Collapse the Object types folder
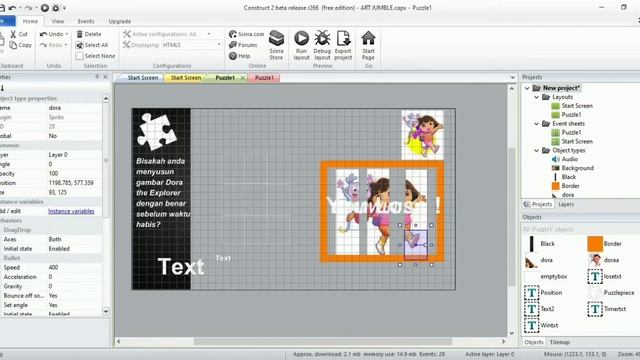Viewport: 640px width, 360px height. (536, 151)
